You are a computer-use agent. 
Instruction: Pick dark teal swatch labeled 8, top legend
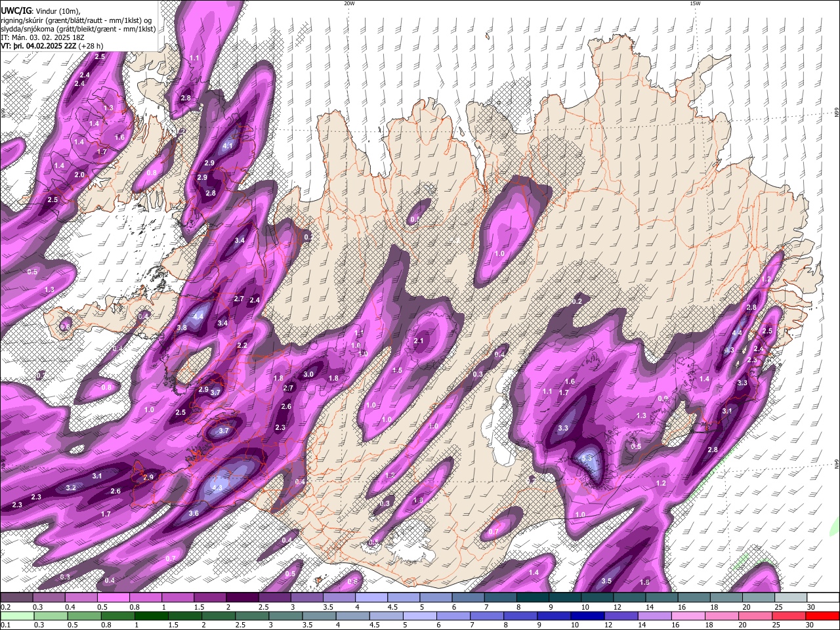click(x=533, y=597)
